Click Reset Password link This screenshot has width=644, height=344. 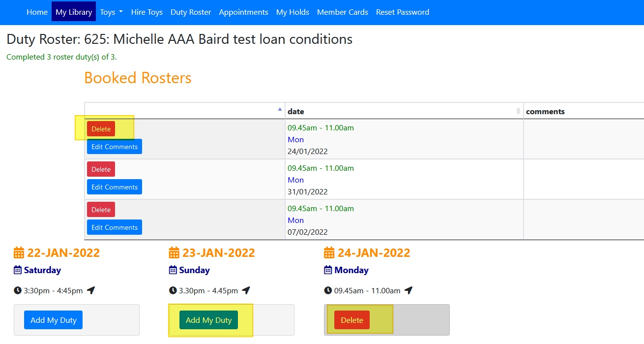402,12
